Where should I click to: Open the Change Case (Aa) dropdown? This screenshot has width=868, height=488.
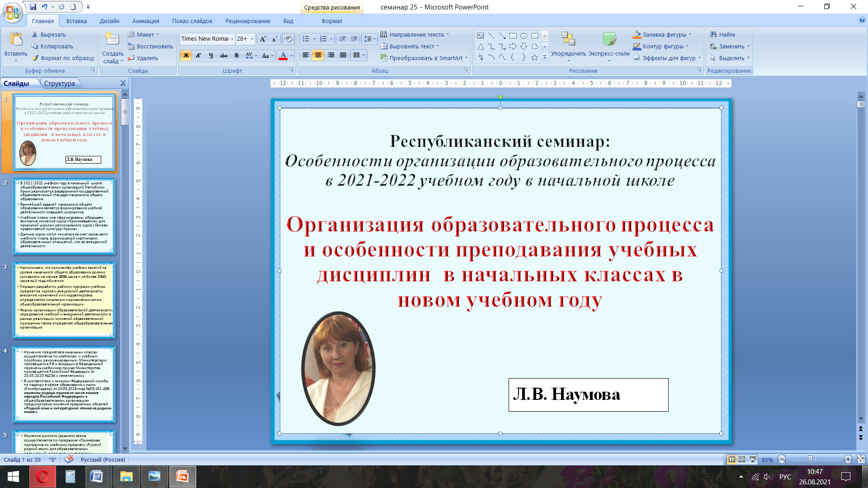[268, 56]
